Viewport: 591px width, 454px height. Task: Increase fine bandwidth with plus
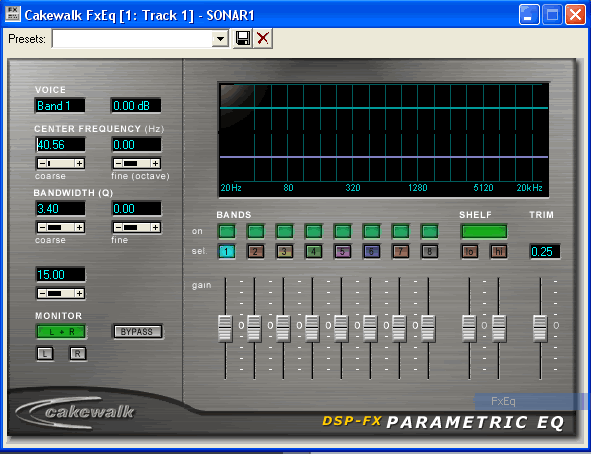(x=156, y=227)
